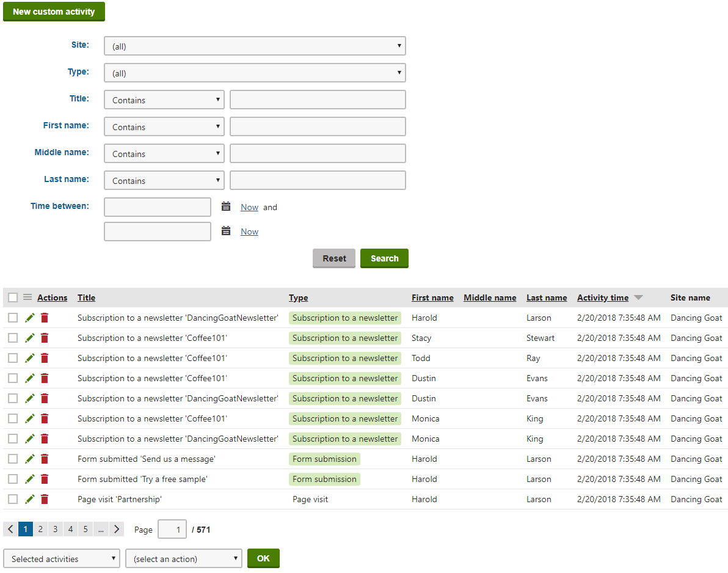Screen dimensions: 728x573
Task: Delete the 'Partnership' page visit activity
Action: click(x=45, y=499)
